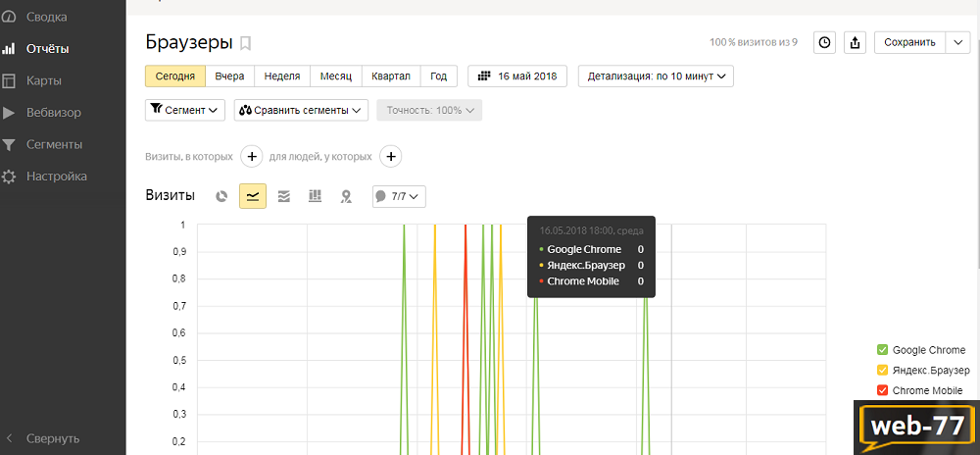Viewport: 980px width, 455px height.
Task: Select the Вчера period tab
Action: pyautogui.click(x=230, y=76)
